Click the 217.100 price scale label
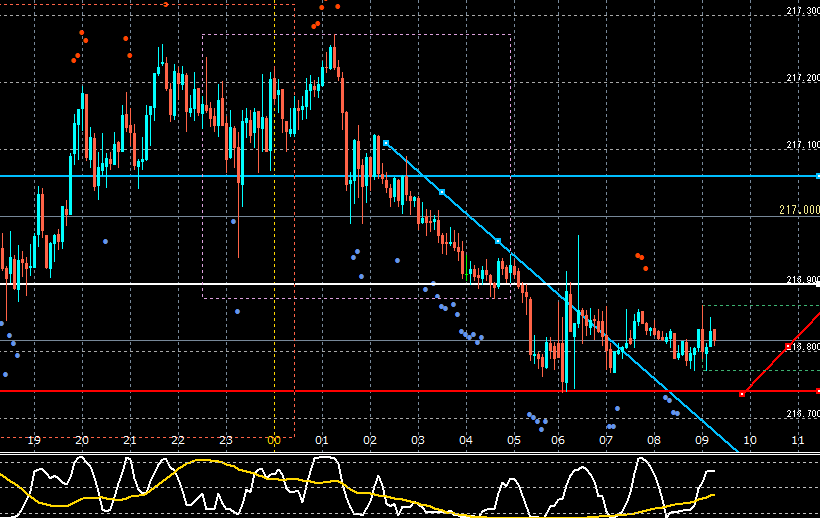820x518 pixels. pos(803,144)
